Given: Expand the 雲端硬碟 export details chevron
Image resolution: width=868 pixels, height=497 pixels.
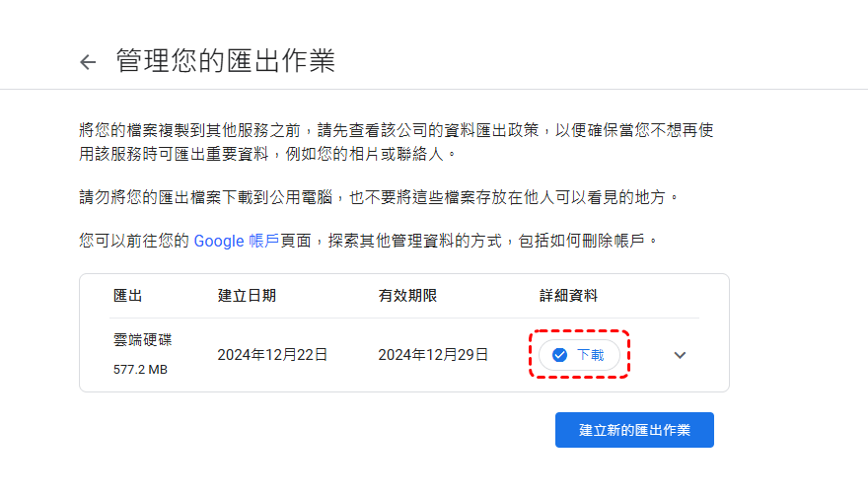Looking at the screenshot, I should (680, 355).
